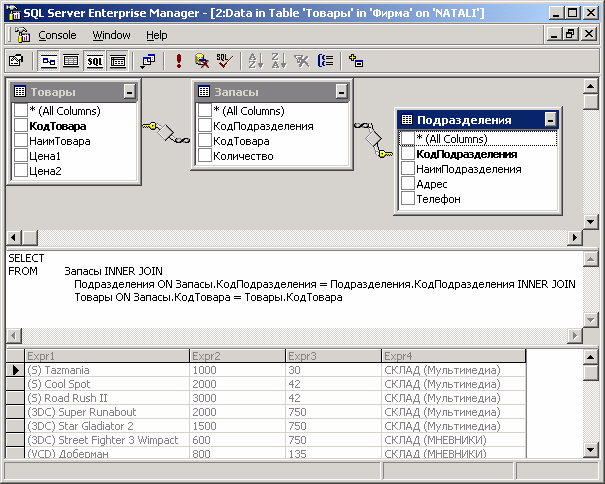Screen dimensions: 605x484
Task: Click the (3DC) Super Runabout cell
Action: coord(107,412)
